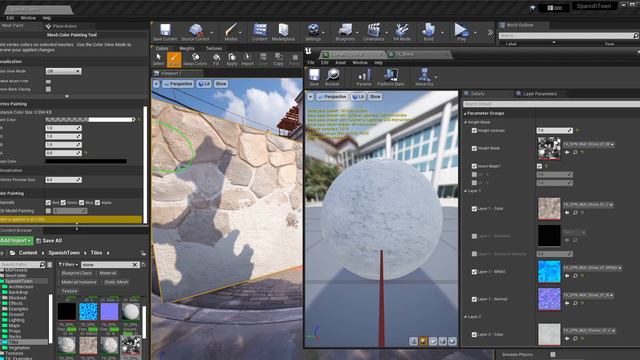Open the Modes toolbar button

pyautogui.click(x=231, y=32)
